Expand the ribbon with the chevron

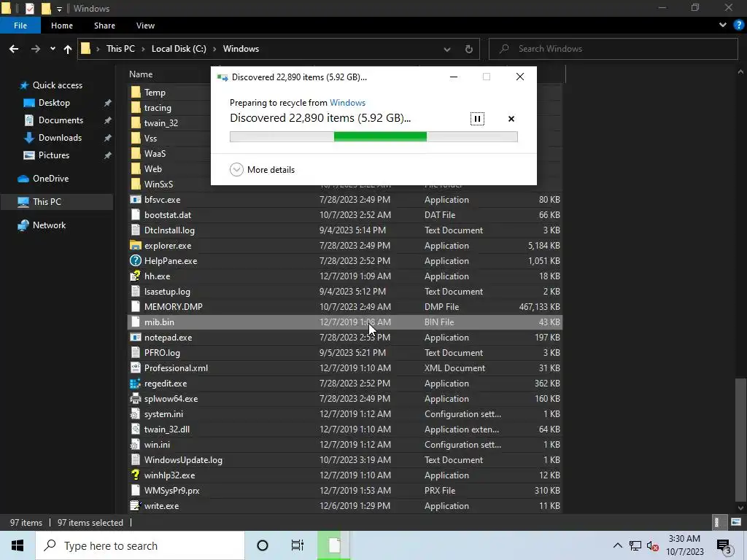click(x=723, y=26)
